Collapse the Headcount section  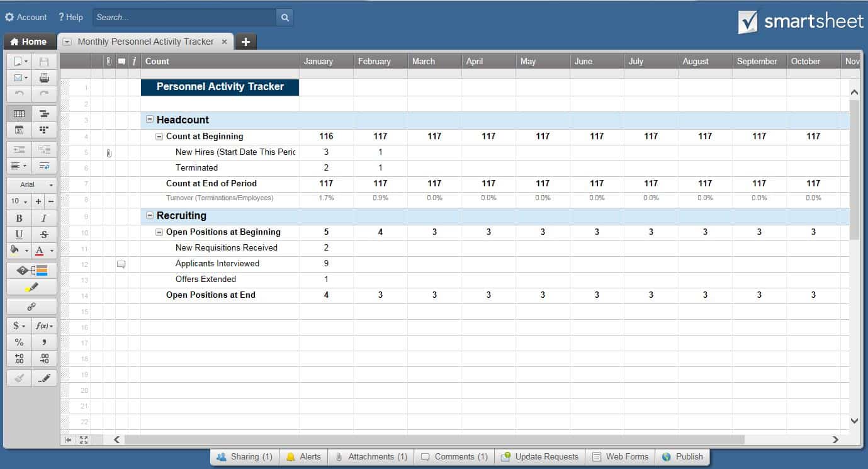(149, 120)
